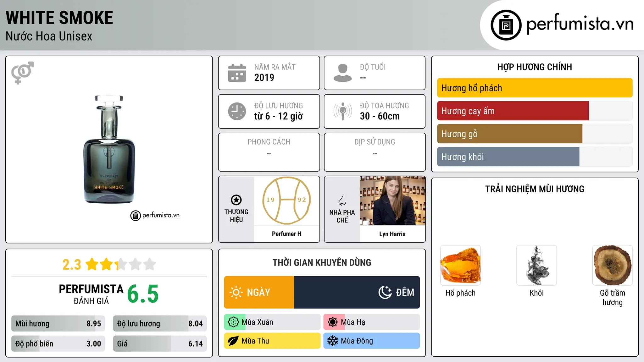Click the THƯƠNG HIỆU label
The image size is (644, 362).
(x=236, y=216)
